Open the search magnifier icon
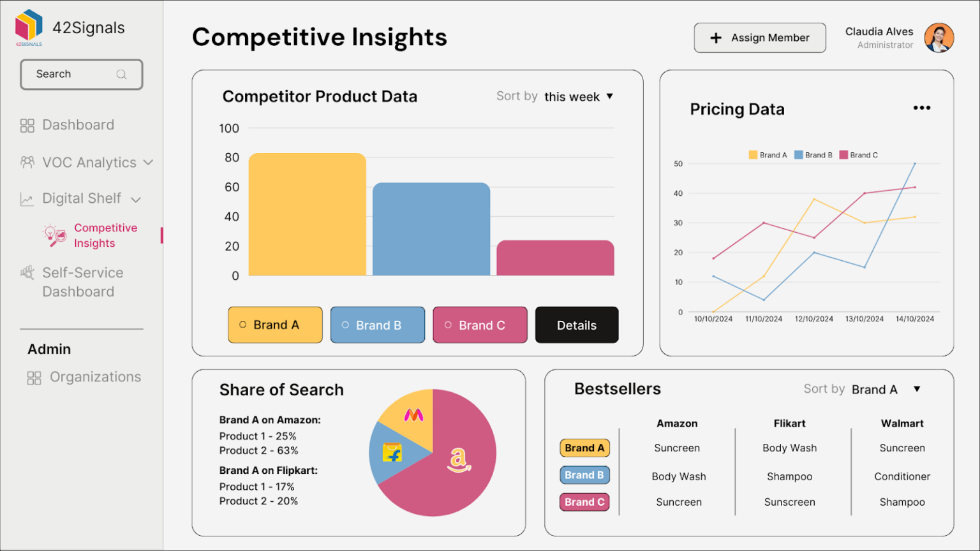This screenshot has width=980, height=551. click(122, 74)
